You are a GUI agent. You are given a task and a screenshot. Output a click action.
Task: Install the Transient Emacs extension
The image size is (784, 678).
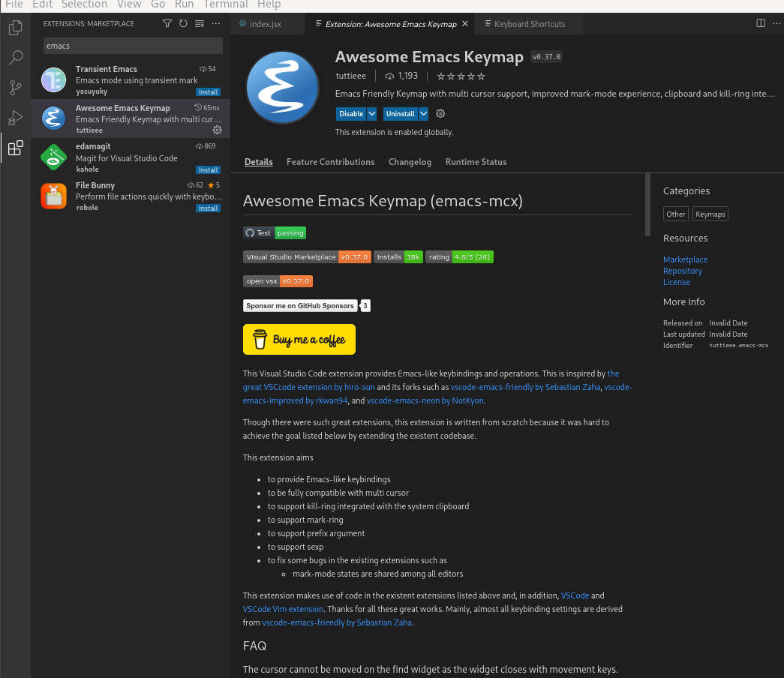click(x=208, y=92)
